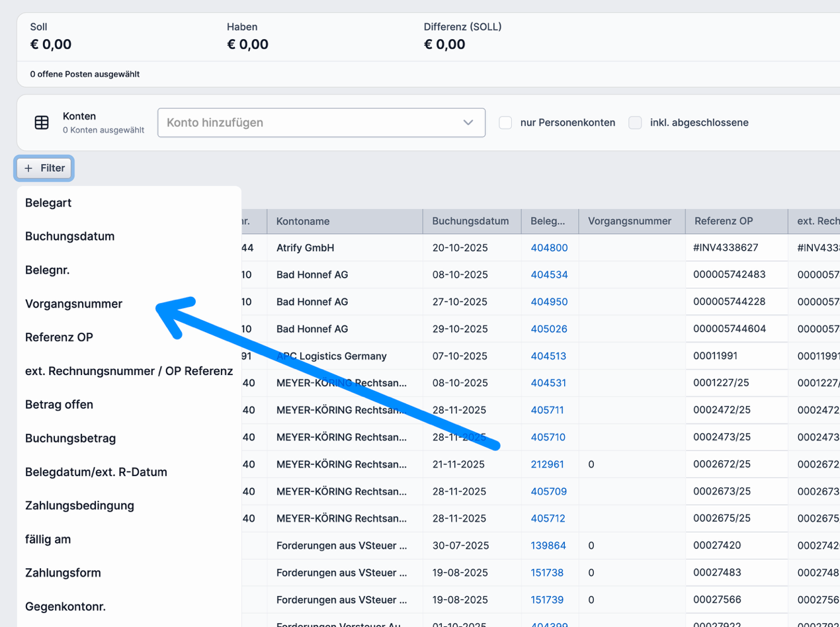This screenshot has height=627, width=840.
Task: Click the Referenz OP cell #INV4338627
Action: click(726, 248)
